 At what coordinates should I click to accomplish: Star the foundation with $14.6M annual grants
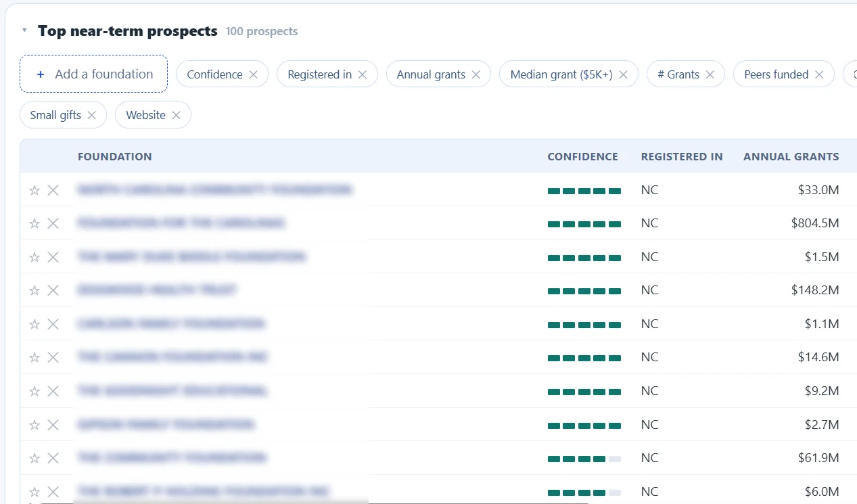coord(34,357)
